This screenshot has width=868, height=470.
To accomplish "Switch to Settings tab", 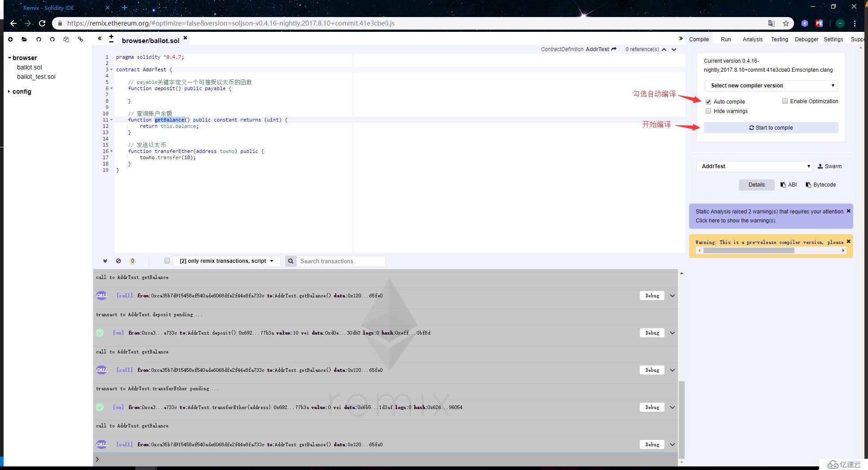I will (x=833, y=39).
